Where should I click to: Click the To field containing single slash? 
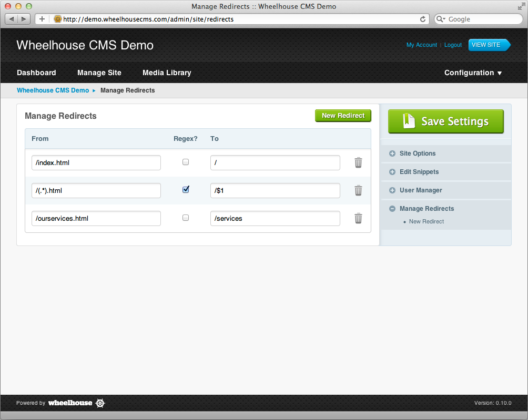(x=275, y=162)
